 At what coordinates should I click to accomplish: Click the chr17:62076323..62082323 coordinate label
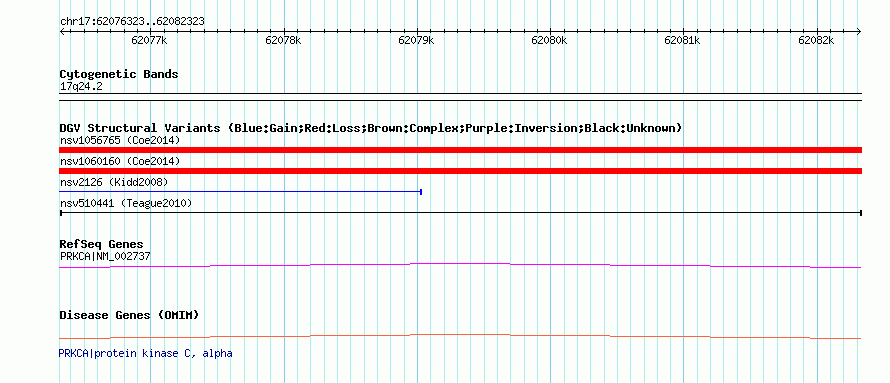pos(132,22)
